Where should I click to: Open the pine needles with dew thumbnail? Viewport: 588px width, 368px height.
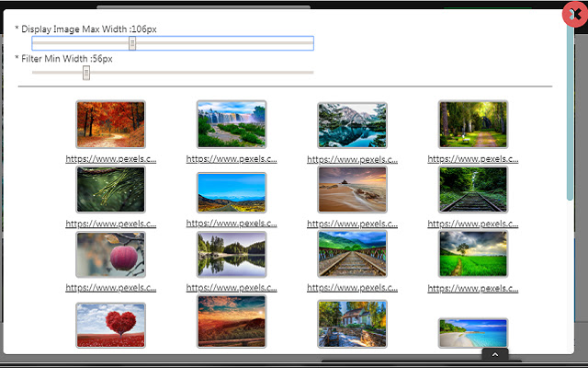pyautogui.click(x=110, y=190)
